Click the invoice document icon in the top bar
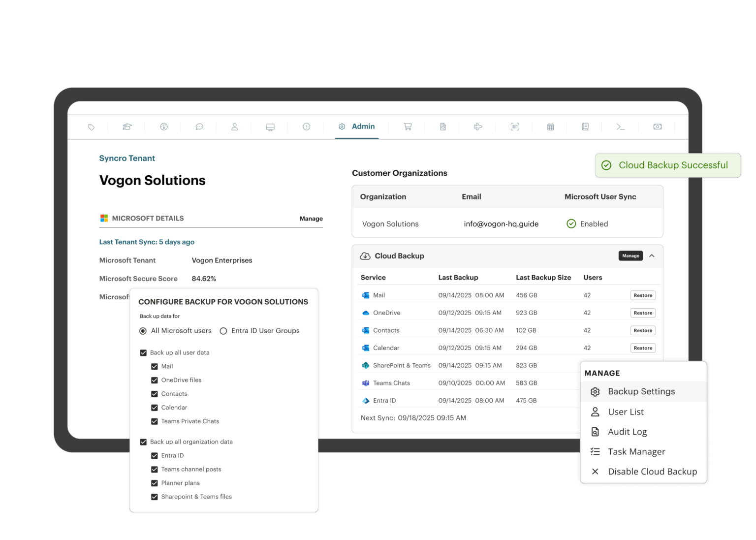Viewport: 756px width, 540px height. pyautogui.click(x=442, y=127)
